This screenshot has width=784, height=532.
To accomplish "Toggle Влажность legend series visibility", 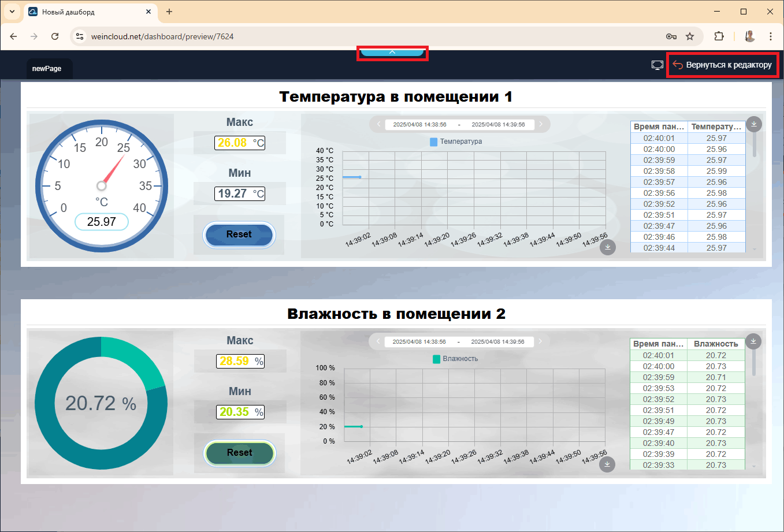I will click(455, 359).
